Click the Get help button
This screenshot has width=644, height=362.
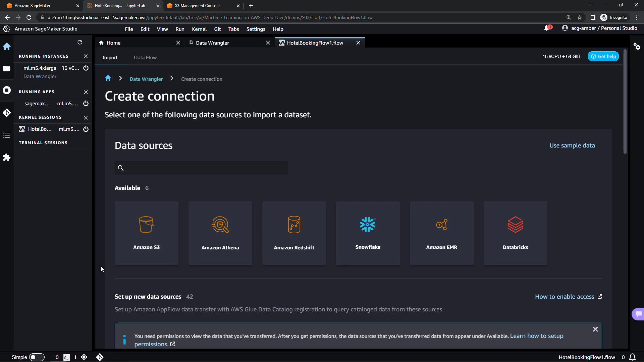603,56
